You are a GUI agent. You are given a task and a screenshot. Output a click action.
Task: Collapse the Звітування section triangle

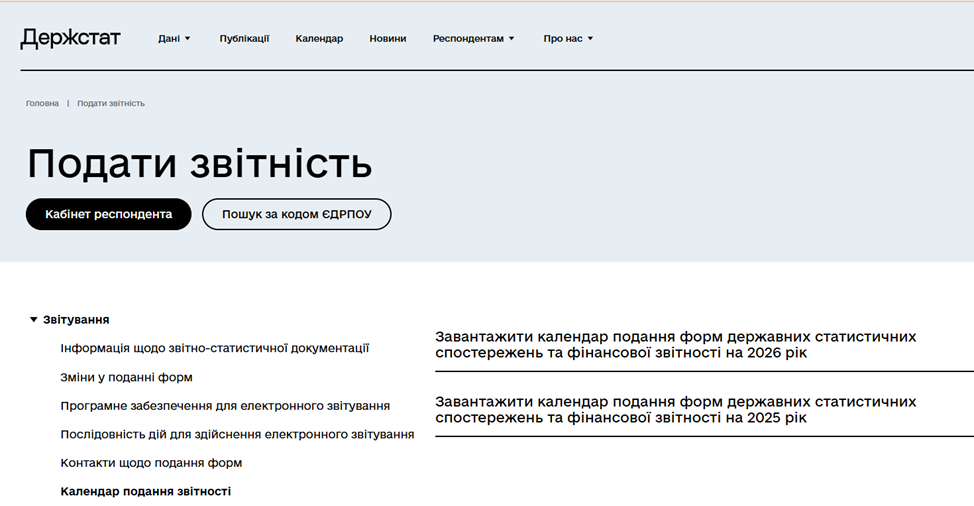(33, 320)
